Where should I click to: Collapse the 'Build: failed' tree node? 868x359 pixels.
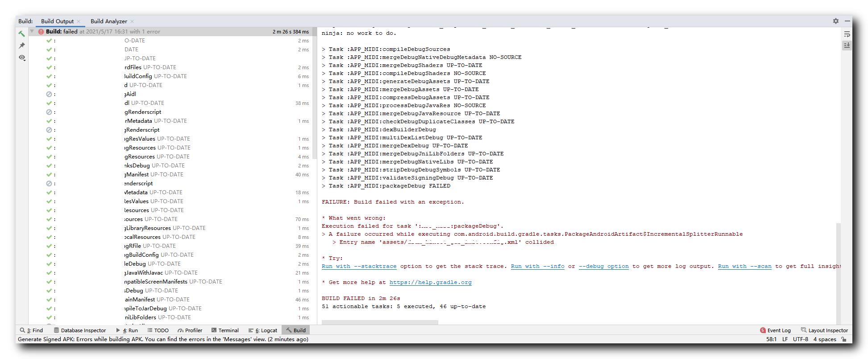(32, 31)
